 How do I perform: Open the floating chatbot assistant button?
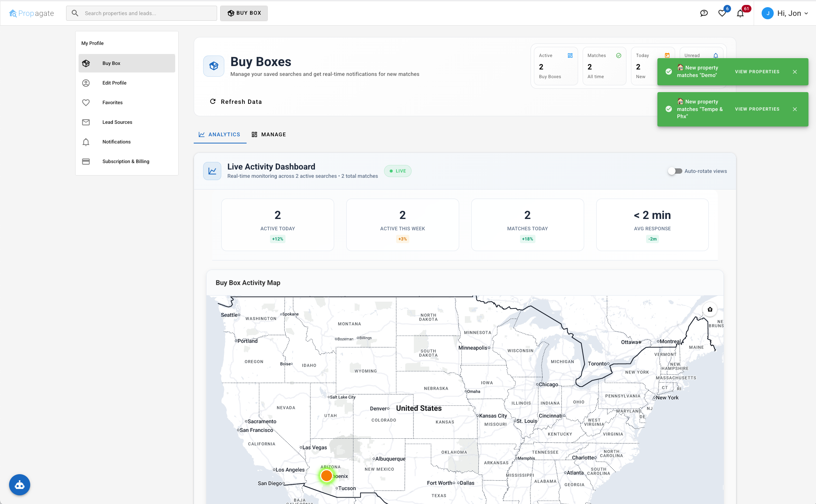(19, 485)
